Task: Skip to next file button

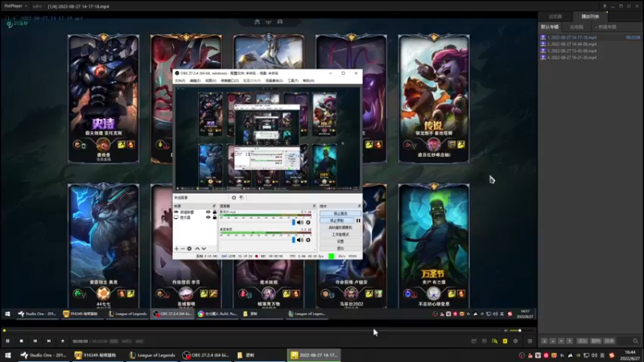Action: pyautogui.click(x=49, y=341)
